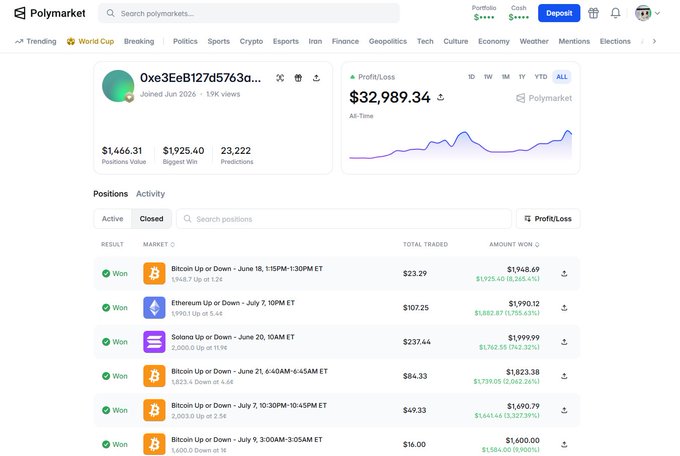680x456 pixels.
Task: Open the Politics category
Action: click(185, 41)
